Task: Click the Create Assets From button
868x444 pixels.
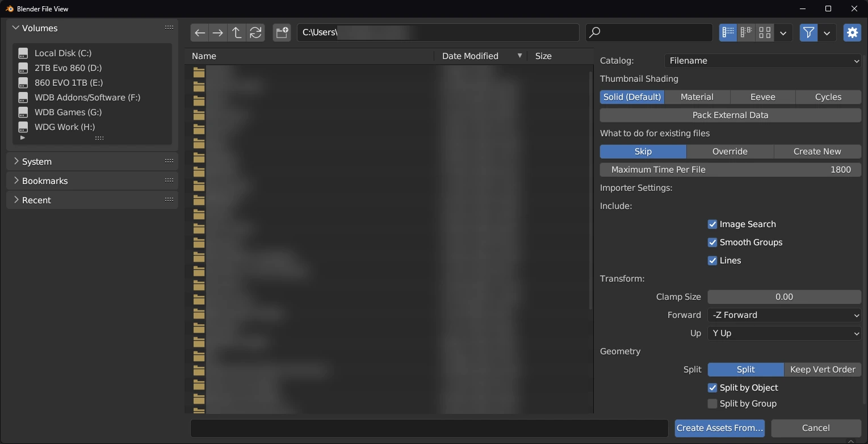Action: 719,428
